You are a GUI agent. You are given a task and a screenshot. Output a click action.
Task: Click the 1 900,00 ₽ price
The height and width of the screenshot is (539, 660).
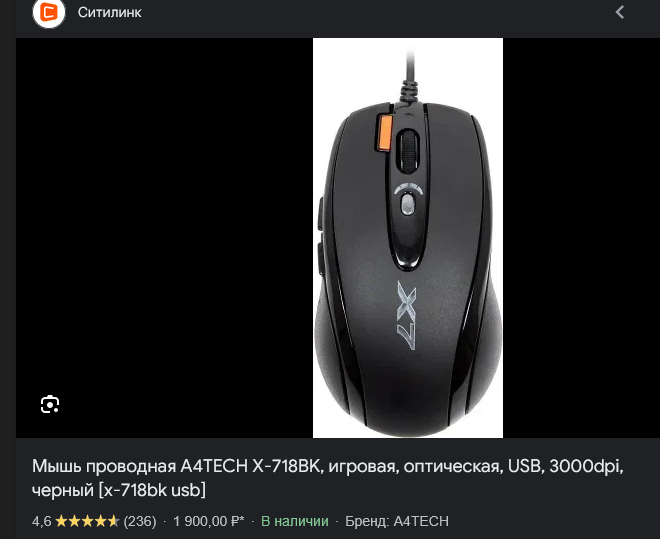[208, 521]
